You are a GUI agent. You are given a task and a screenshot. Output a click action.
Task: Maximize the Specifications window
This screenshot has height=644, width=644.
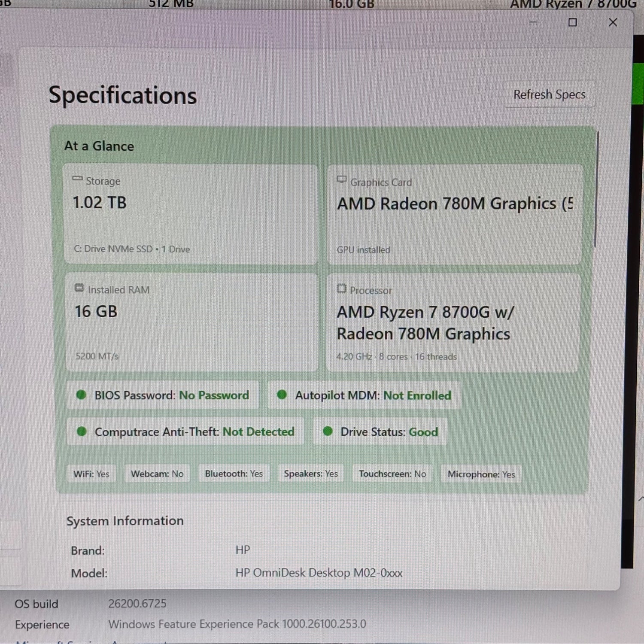[573, 22]
